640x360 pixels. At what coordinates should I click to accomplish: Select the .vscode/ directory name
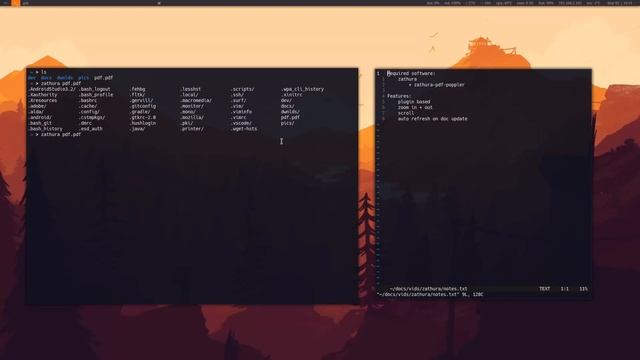click(x=241, y=123)
